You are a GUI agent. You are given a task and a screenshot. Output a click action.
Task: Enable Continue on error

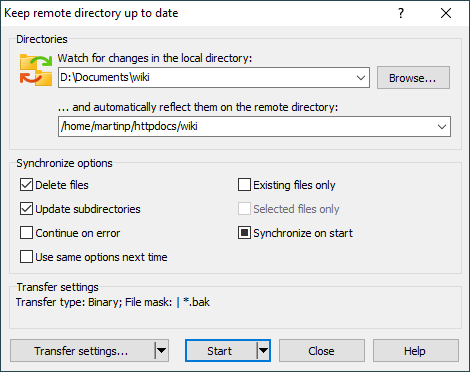26,233
